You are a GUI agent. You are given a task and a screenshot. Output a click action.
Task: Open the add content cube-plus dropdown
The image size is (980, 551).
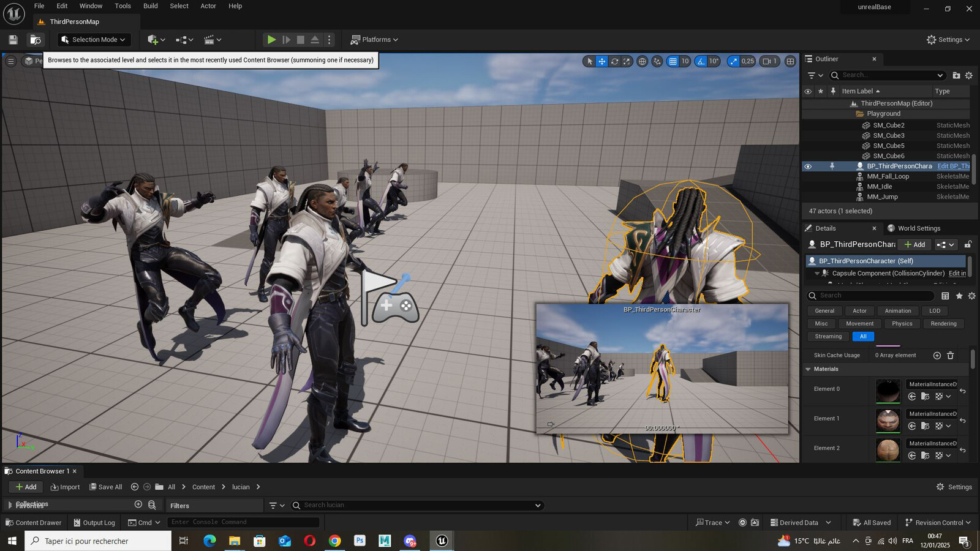[156, 40]
